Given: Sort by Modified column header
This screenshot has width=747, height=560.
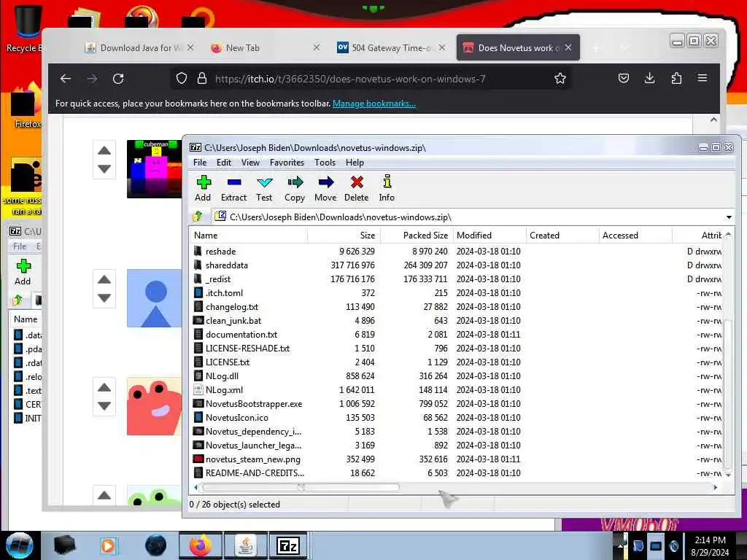Looking at the screenshot, I should tap(489, 236).
